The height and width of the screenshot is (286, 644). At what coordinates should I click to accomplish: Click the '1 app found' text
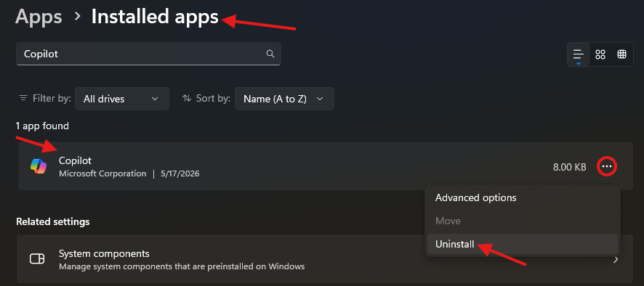pyautogui.click(x=42, y=126)
